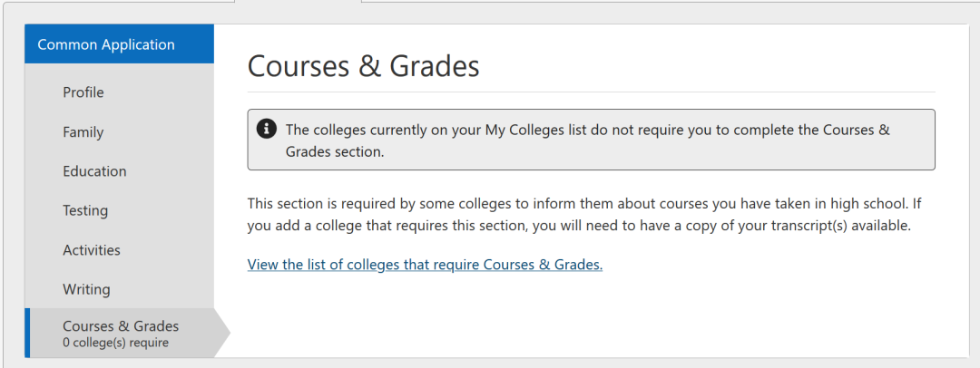Image resolution: width=980 pixels, height=368 pixels.
Task: Open the Activities section
Action: pos(92,250)
